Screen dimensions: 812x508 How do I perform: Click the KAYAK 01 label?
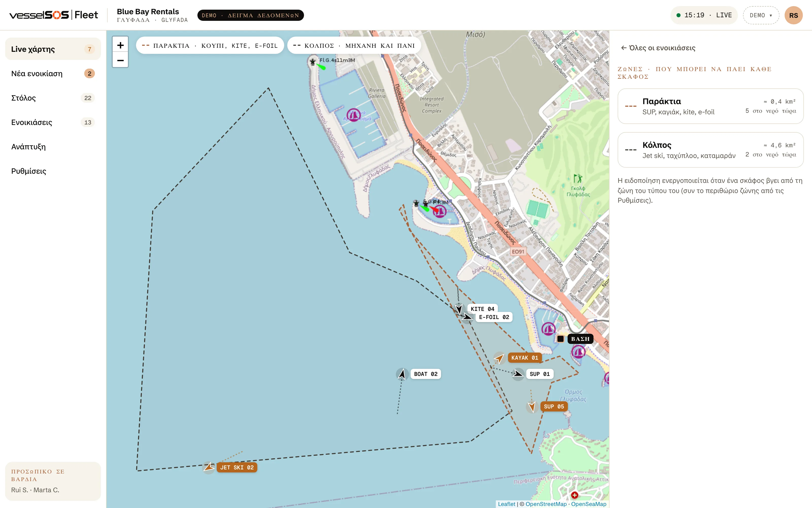coord(525,358)
